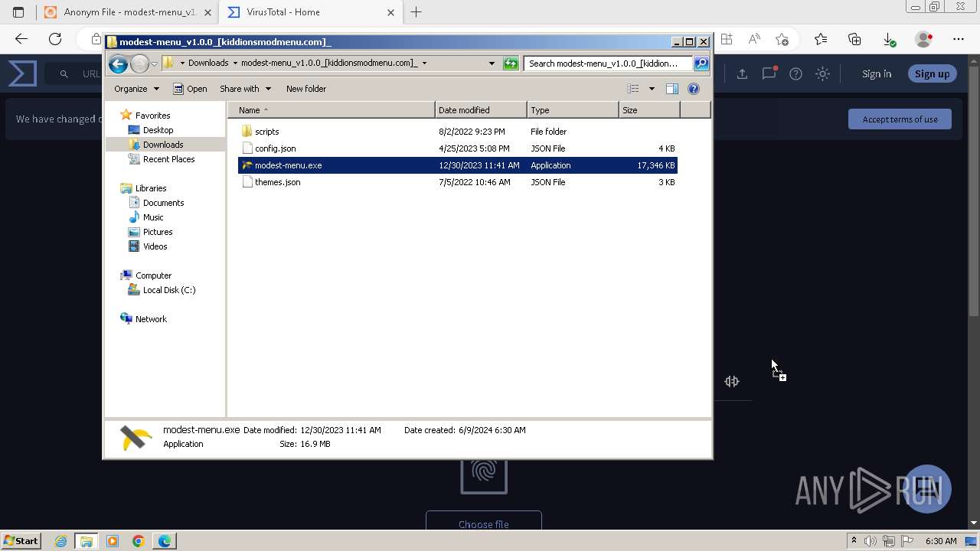Open browser Favorites star icon

tap(821, 39)
